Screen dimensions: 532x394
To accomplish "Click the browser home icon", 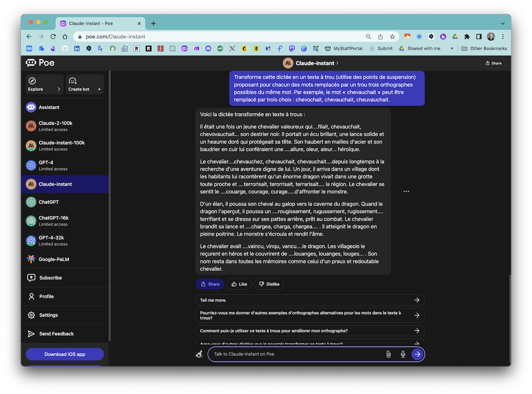I will 65,36.
